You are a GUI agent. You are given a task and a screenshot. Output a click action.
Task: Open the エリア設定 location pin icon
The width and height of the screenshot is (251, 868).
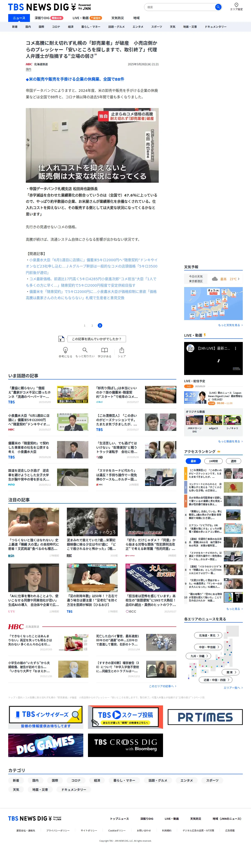tap(236, 5)
